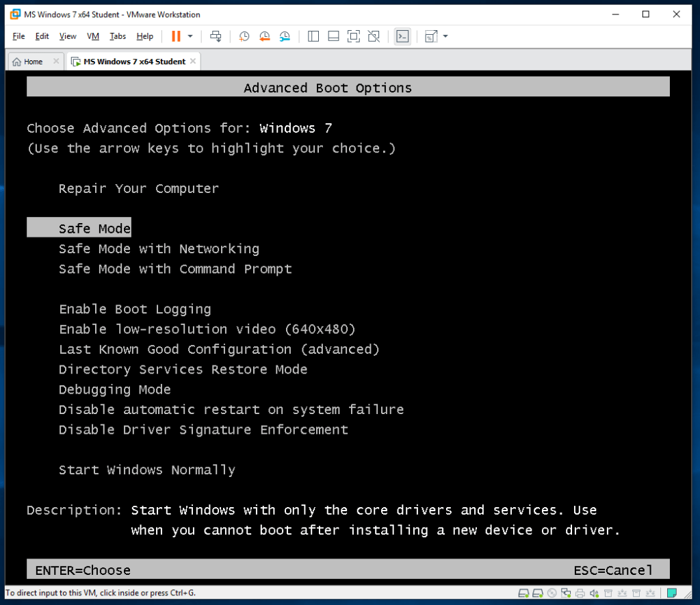Click the network adapter status icon

pos(566,593)
